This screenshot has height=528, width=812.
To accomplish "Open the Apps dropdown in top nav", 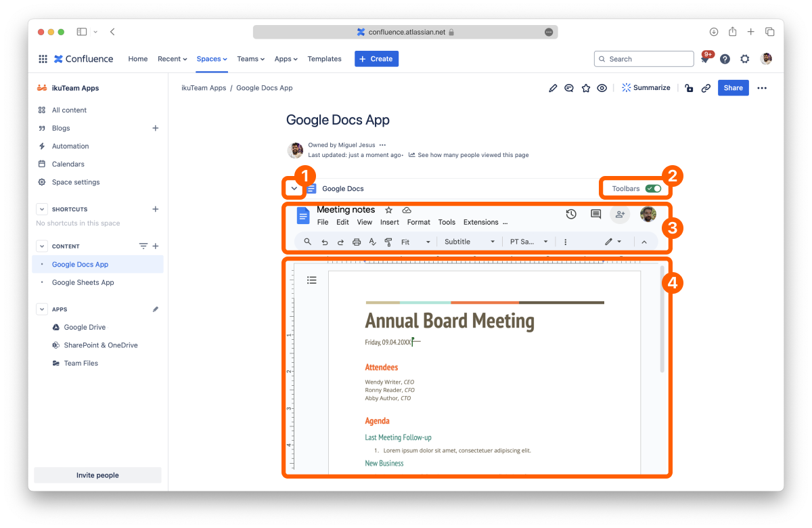I will (x=286, y=59).
